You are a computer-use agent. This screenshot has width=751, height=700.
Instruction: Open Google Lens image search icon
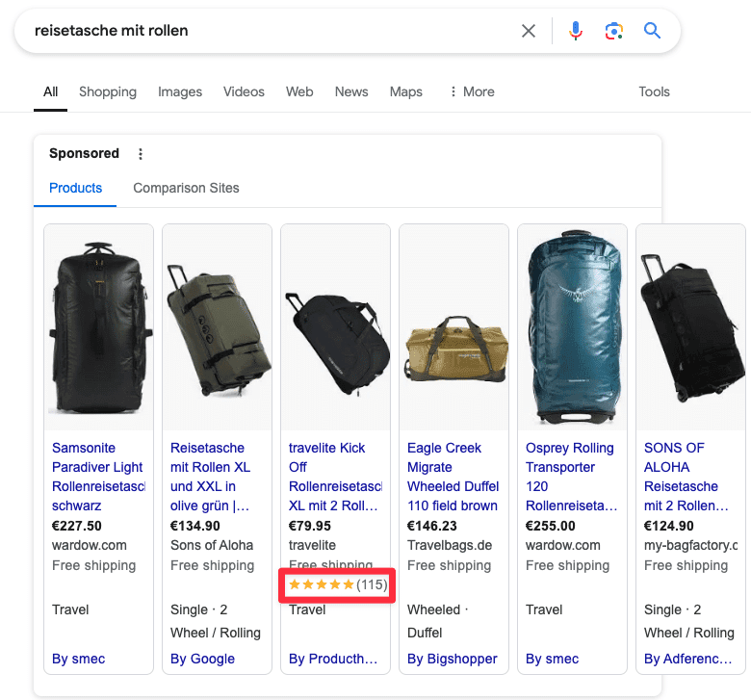coord(613,31)
